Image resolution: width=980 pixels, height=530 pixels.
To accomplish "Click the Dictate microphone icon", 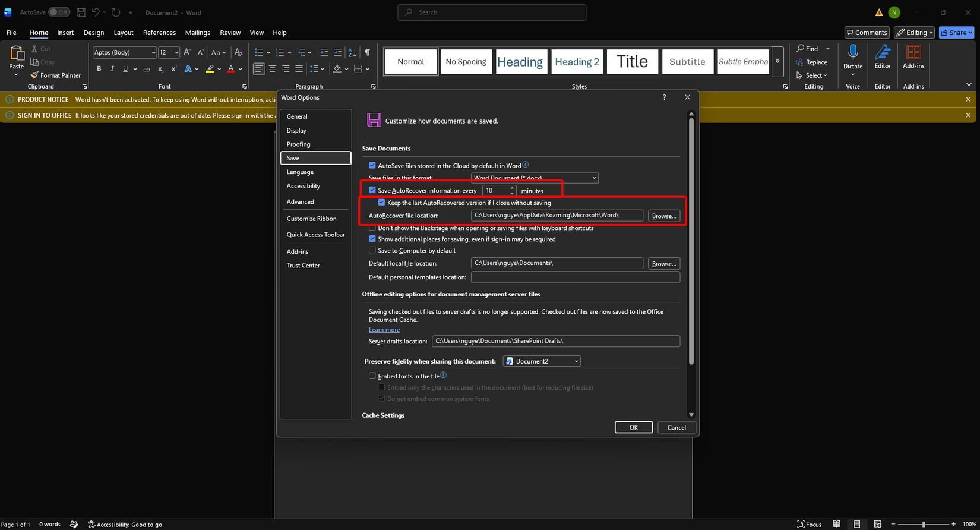I will 853,52.
